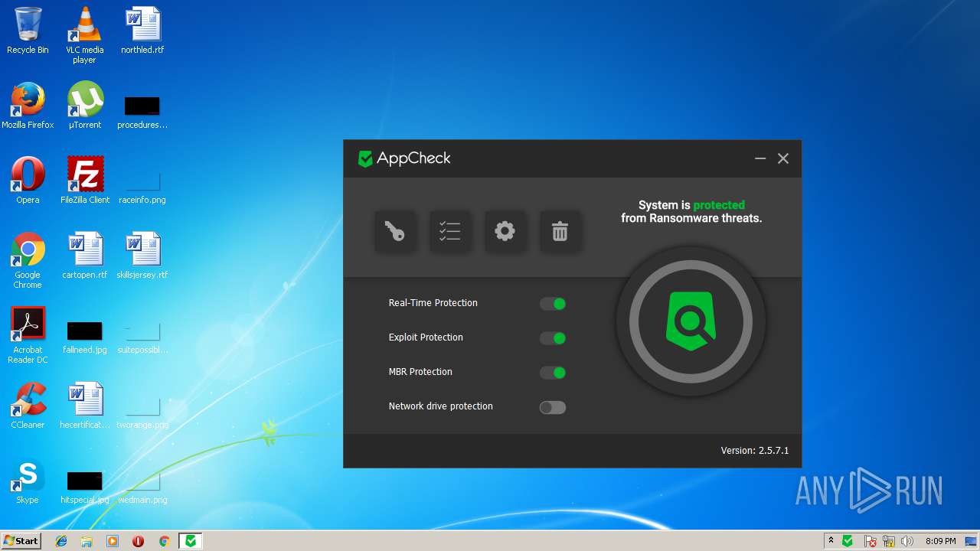Click the 'System is protected' status text
This screenshot has height=551, width=980.
click(691, 205)
